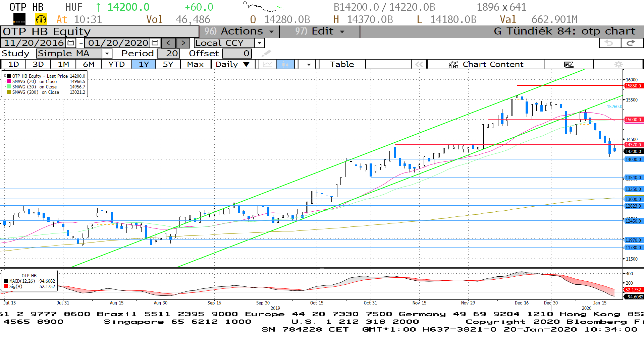Select the 1D range tab
The width and height of the screenshot is (644, 348).
(13, 64)
